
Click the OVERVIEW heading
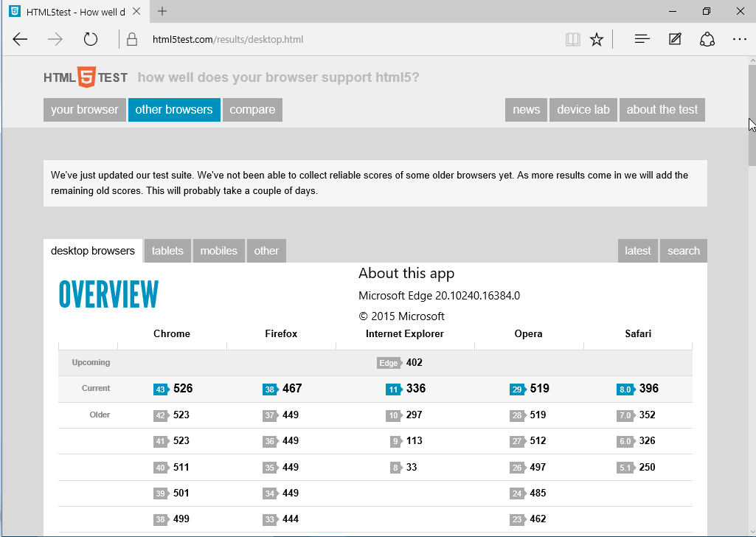coord(108,294)
